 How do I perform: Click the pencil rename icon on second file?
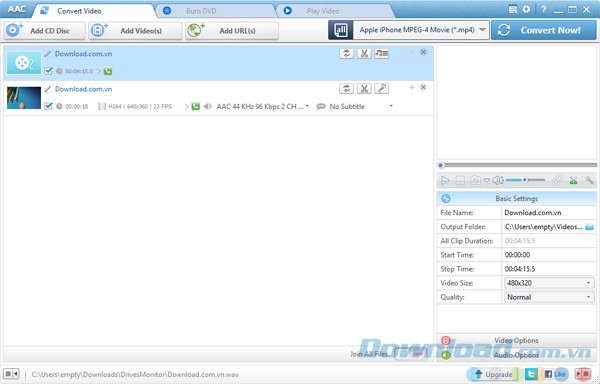pyautogui.click(x=47, y=89)
